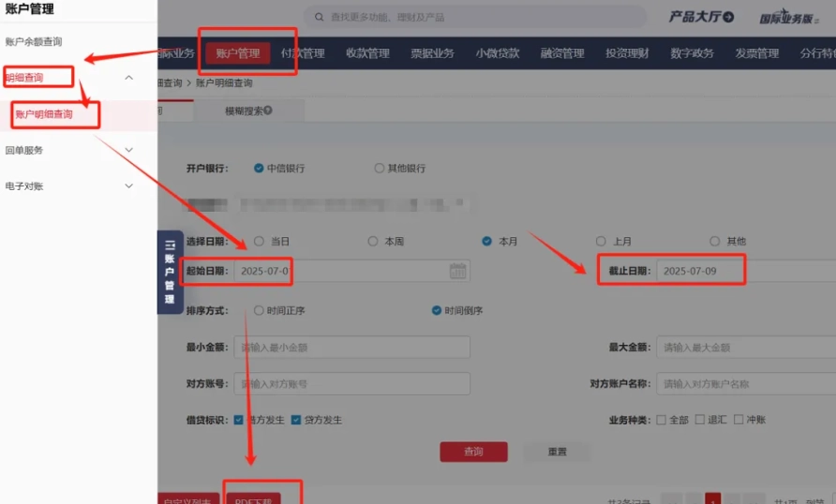Open 账户管理 top menu
This screenshot has width=836, height=504.
tap(238, 53)
